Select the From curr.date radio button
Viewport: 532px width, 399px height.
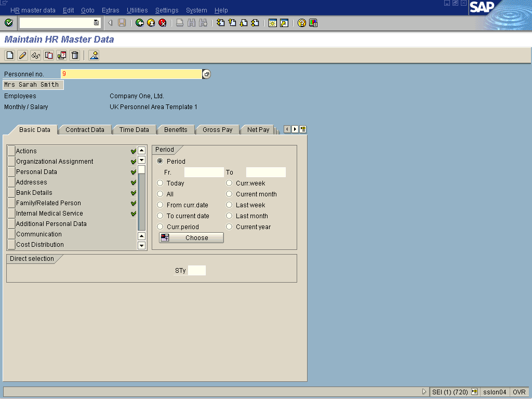[x=160, y=205]
